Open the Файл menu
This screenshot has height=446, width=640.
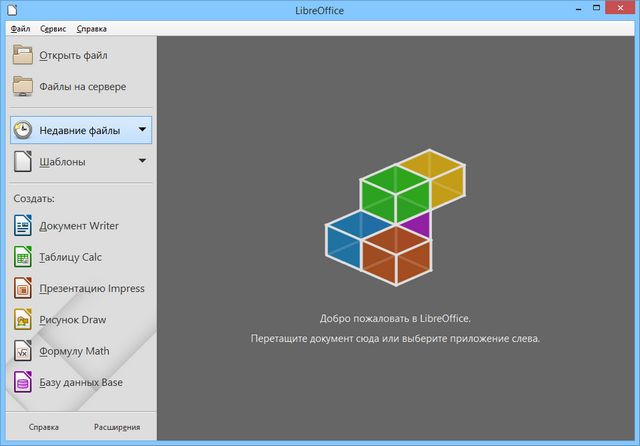20,29
